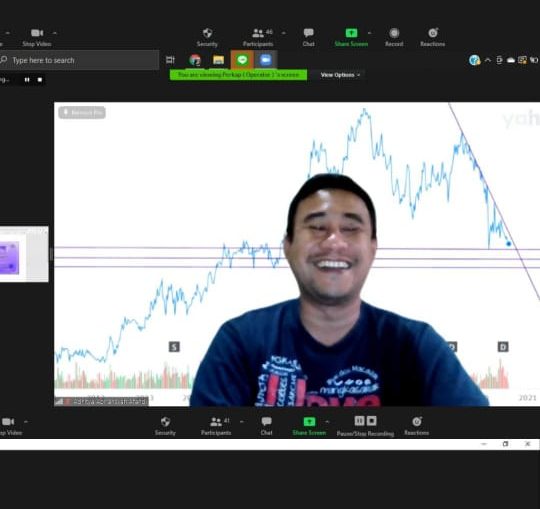
Task: Open Participants showing 41 in lower toolbar
Action: pos(216,426)
